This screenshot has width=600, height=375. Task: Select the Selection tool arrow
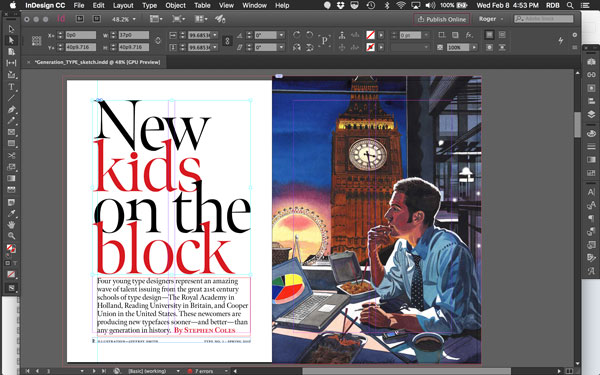(11, 29)
